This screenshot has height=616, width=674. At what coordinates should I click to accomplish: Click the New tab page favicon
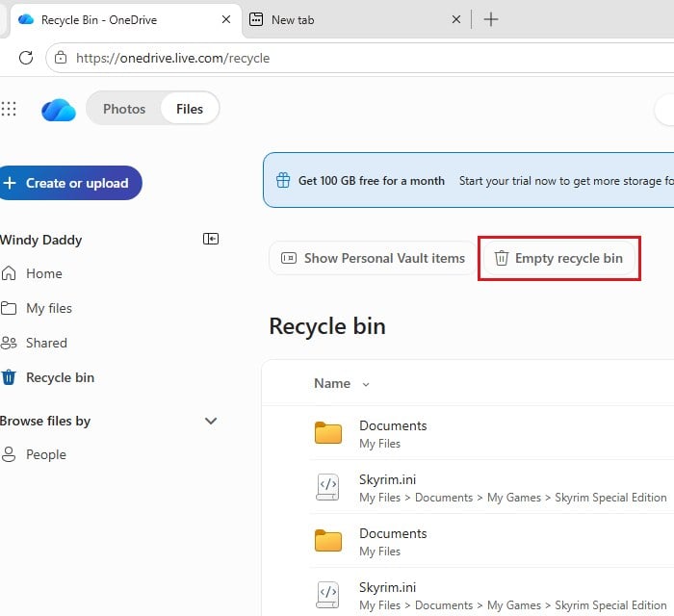[x=256, y=19]
